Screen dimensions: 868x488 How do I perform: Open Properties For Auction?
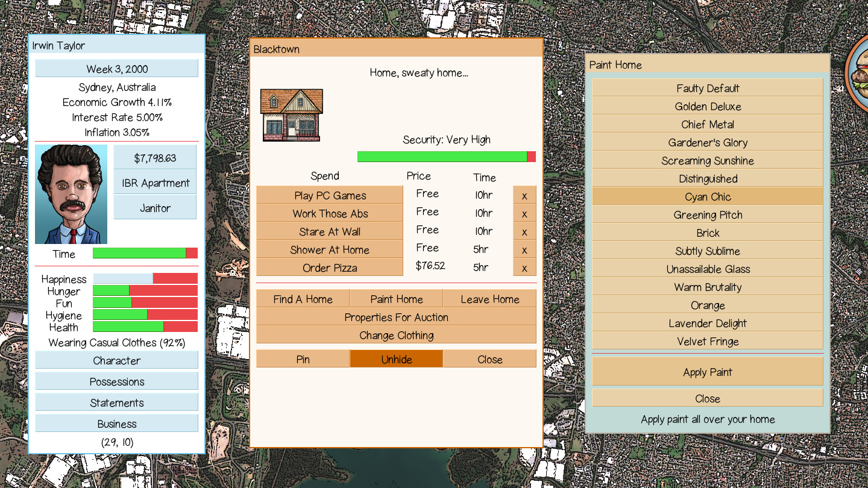[x=396, y=318]
